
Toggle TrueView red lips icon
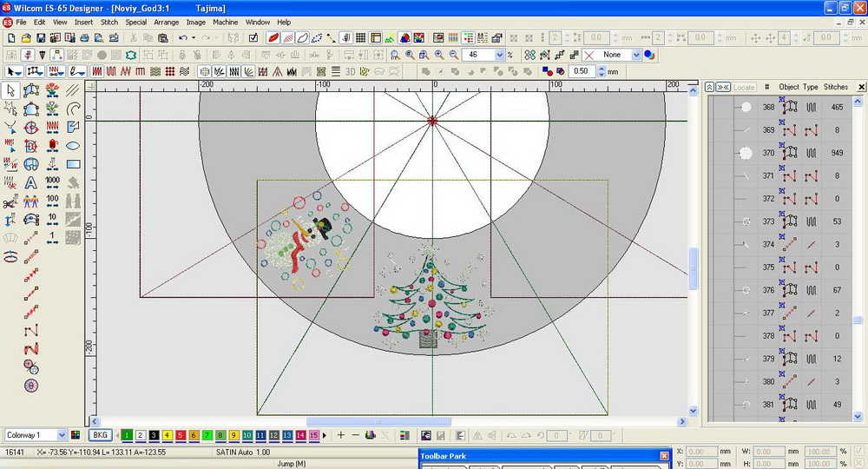click(273, 38)
